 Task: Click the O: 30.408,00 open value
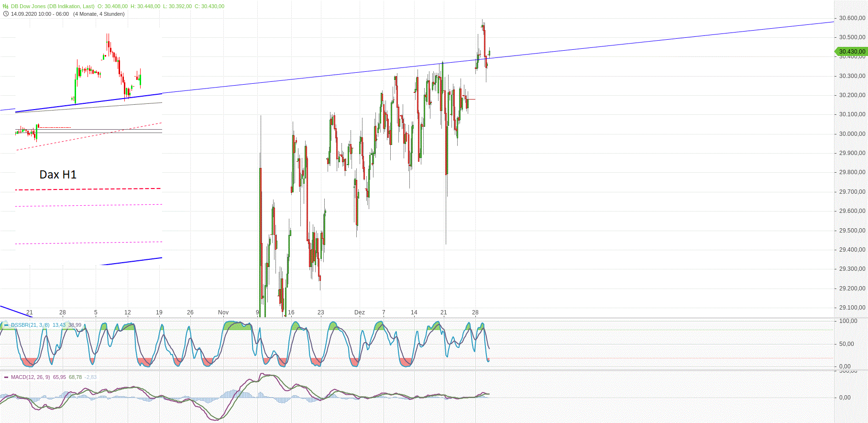pyautogui.click(x=112, y=6)
